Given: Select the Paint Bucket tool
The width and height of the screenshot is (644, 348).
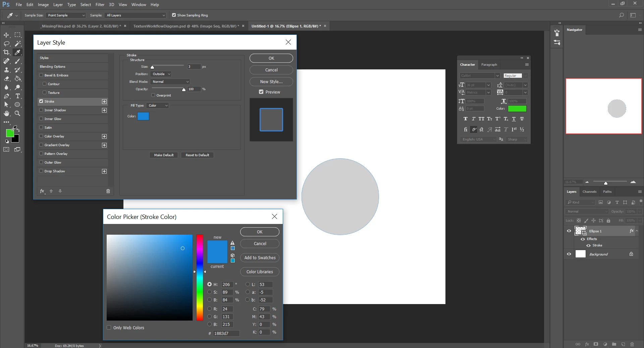Looking at the screenshot, I should (18, 78).
